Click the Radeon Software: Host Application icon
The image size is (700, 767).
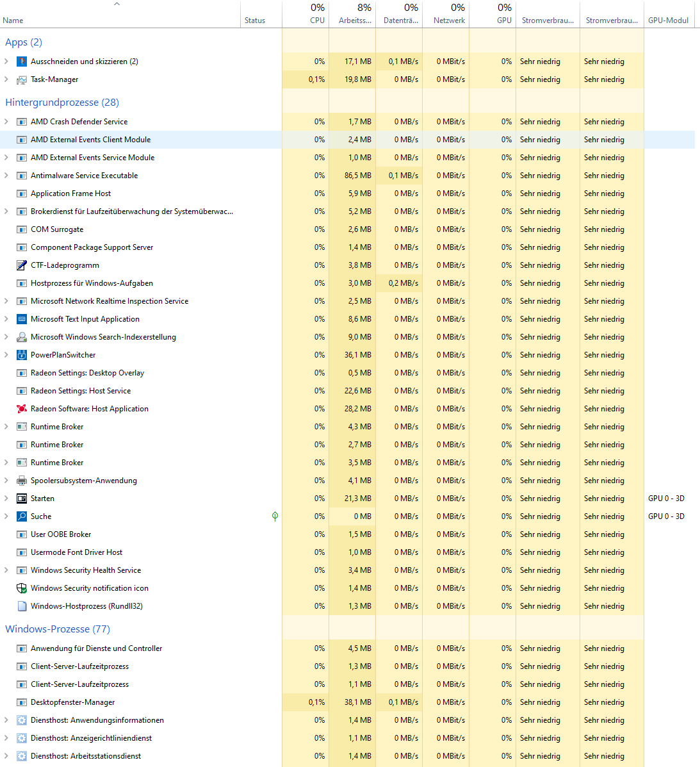(x=21, y=408)
